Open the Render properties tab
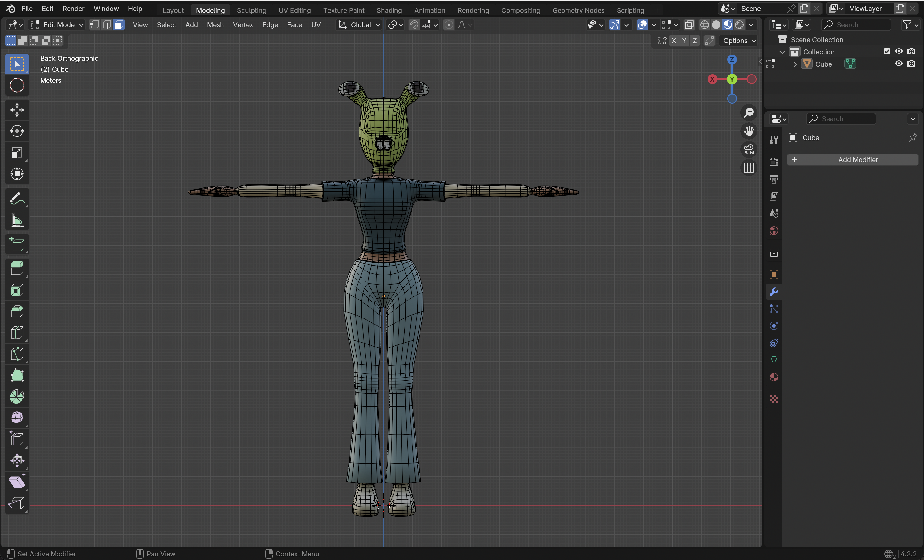Viewport: 924px width, 560px height. pos(774,162)
